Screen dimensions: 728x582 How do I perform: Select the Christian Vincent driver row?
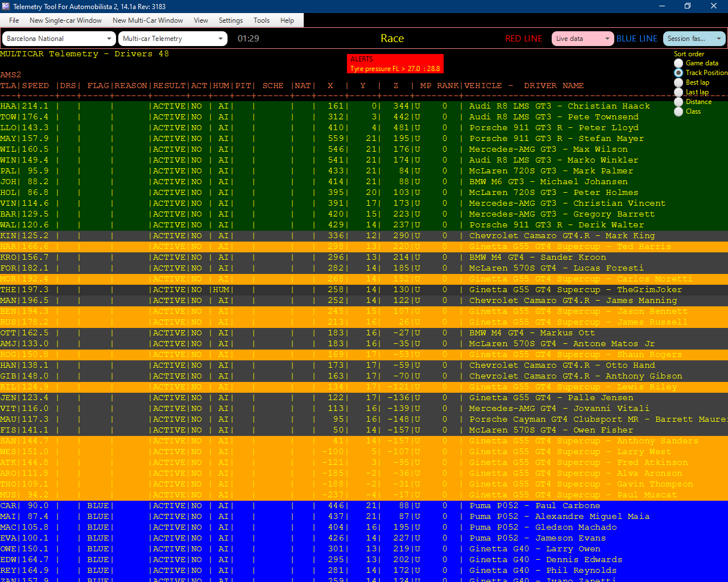click(364, 203)
